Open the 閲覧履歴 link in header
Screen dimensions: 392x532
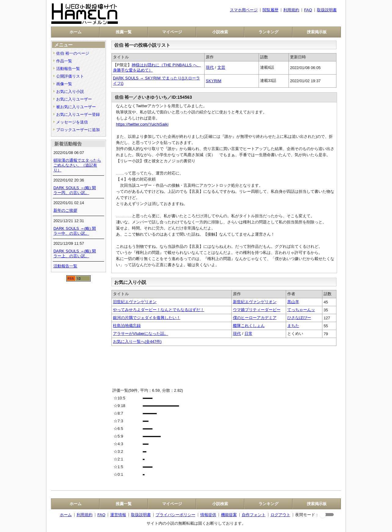pyautogui.click(x=270, y=10)
